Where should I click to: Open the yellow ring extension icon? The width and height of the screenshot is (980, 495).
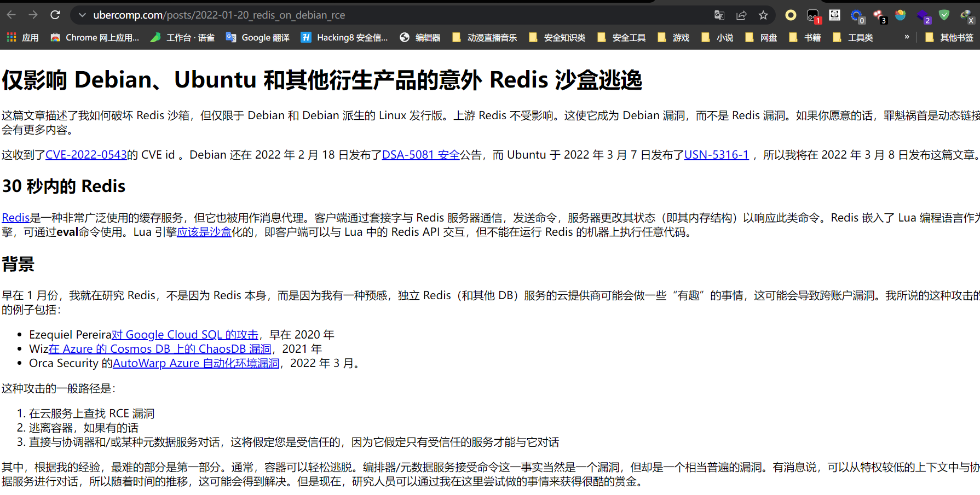coord(791,15)
